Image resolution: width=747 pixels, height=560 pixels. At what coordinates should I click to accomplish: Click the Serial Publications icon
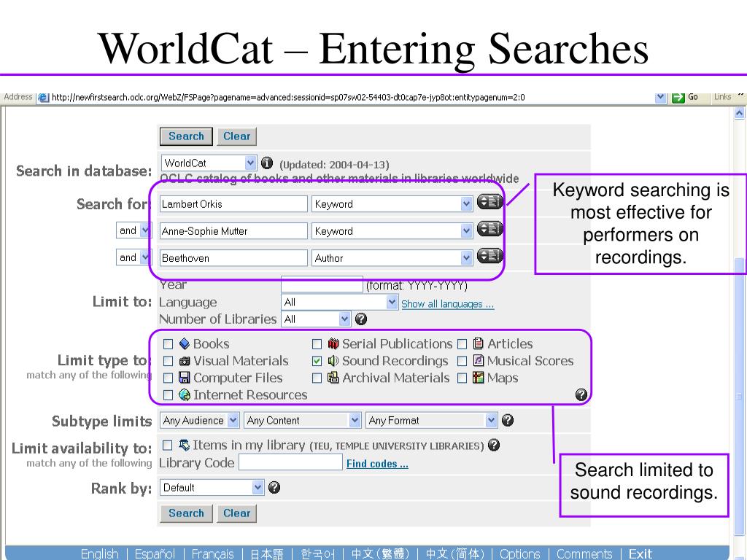(333, 343)
